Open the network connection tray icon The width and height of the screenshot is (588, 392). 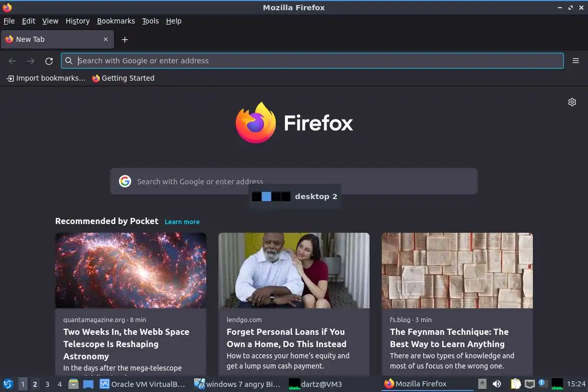529,384
